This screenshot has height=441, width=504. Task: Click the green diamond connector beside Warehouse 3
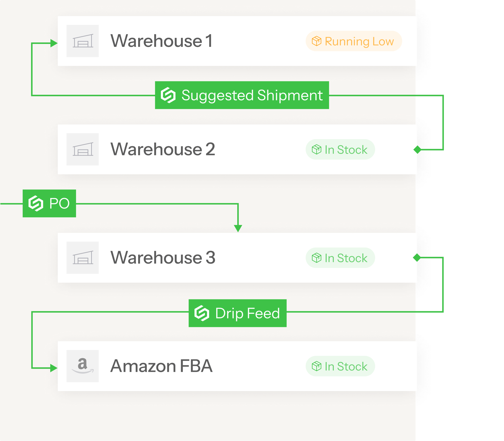(417, 258)
